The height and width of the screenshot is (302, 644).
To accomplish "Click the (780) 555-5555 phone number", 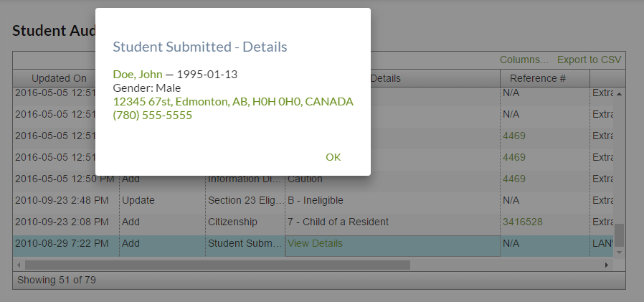I will click(153, 115).
